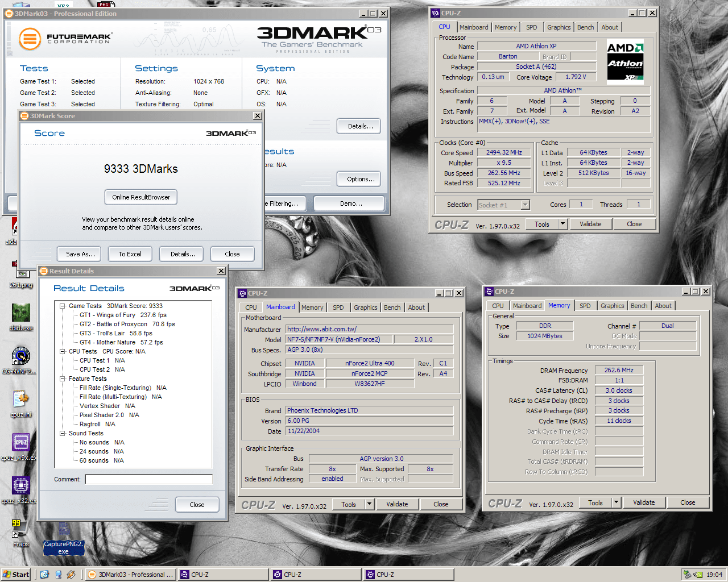Open Tools dropdown arrow in Mainboard window

[x=369, y=504]
